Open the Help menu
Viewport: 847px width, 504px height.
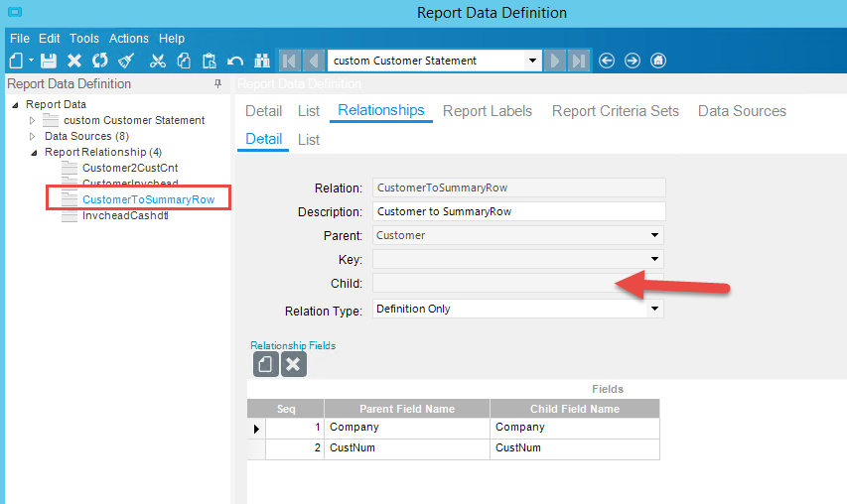coord(172,39)
